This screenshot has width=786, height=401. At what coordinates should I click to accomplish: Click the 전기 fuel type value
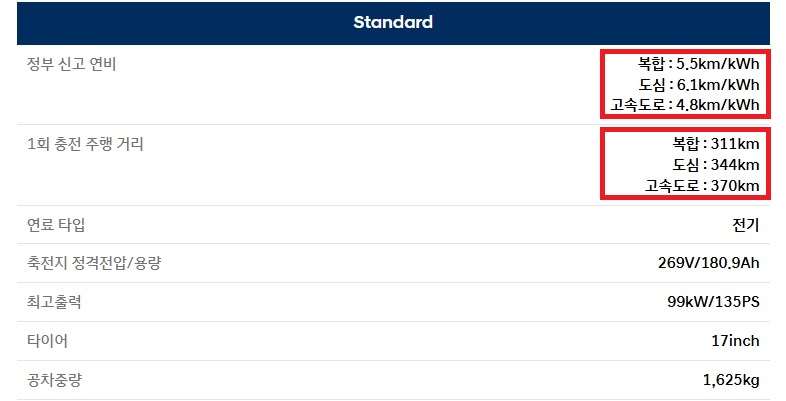[745, 225]
